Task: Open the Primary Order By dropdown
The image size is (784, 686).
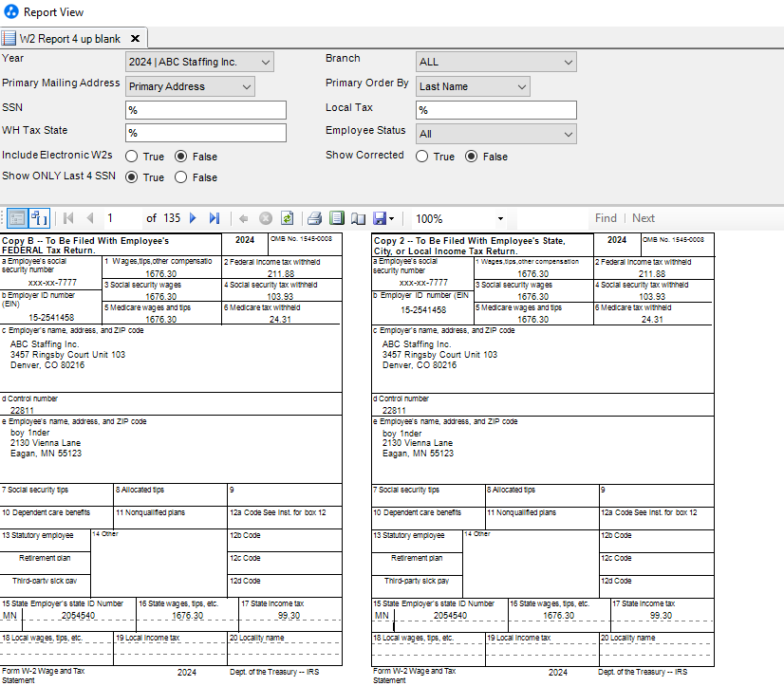Action: 472,86
